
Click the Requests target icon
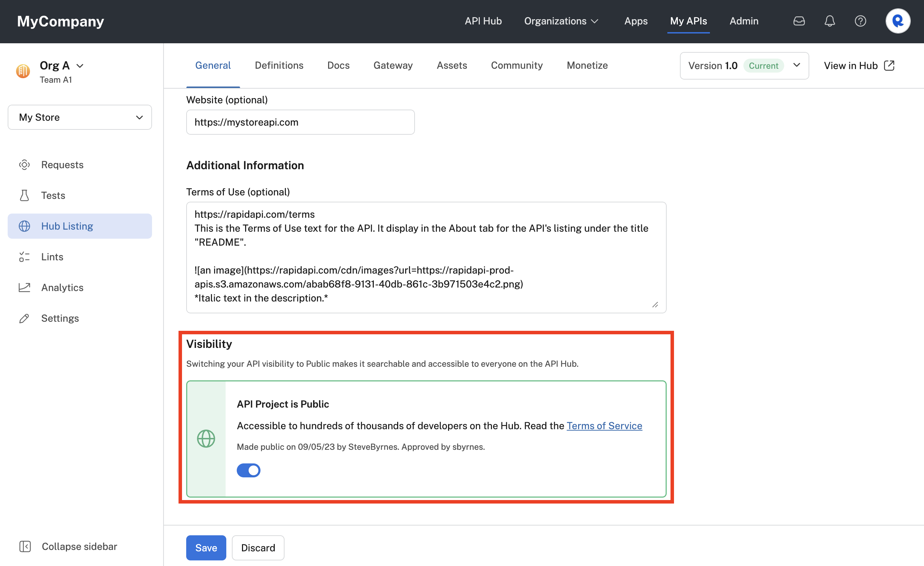pyautogui.click(x=24, y=165)
